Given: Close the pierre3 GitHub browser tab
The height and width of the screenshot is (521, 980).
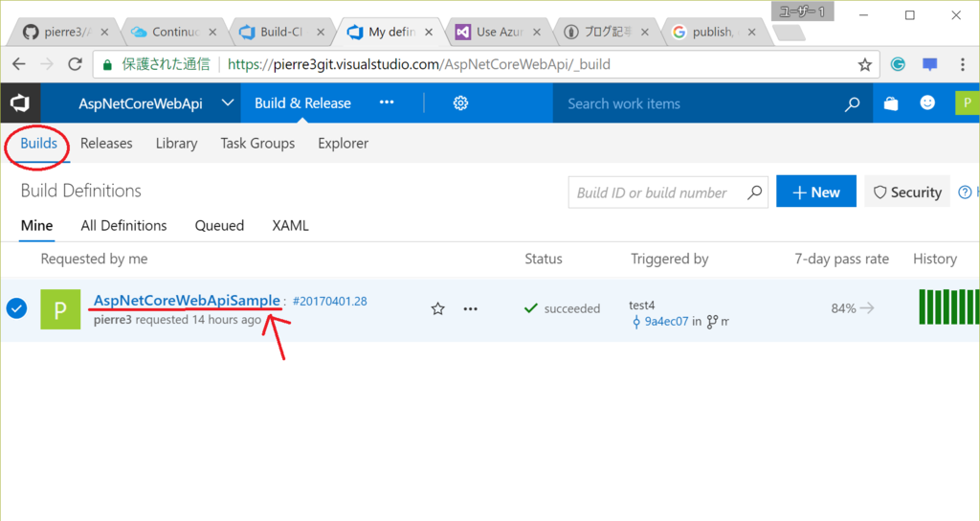Looking at the screenshot, I should [104, 32].
